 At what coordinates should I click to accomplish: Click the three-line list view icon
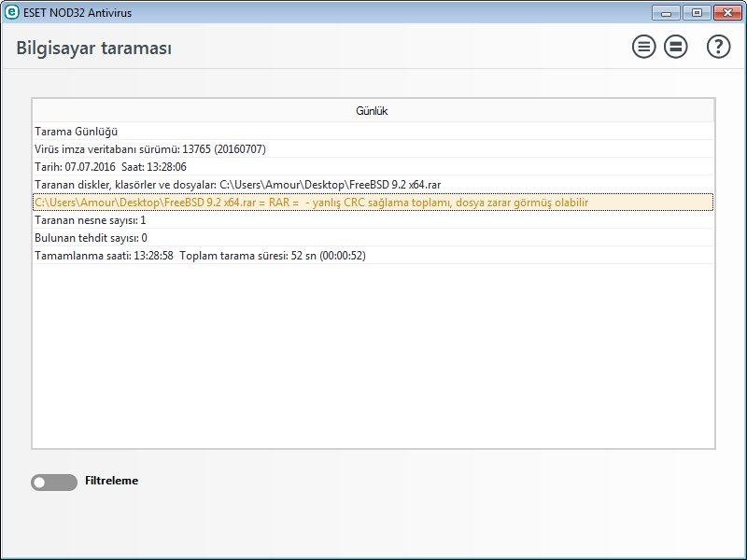[643, 47]
